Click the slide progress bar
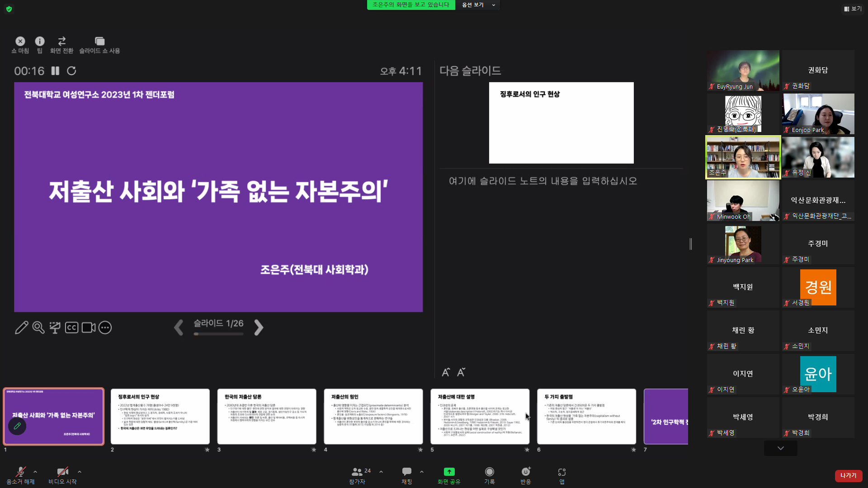 [218, 334]
